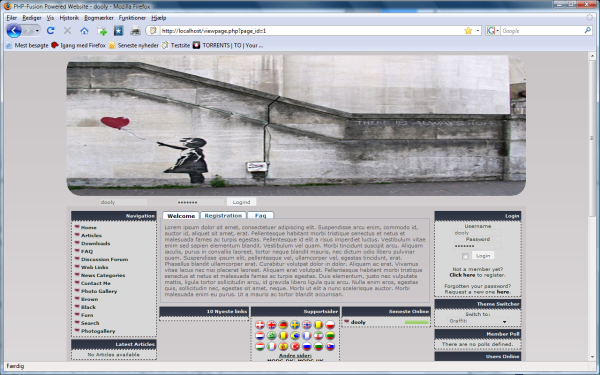Click the Google search magnifier icon

[x=587, y=31]
